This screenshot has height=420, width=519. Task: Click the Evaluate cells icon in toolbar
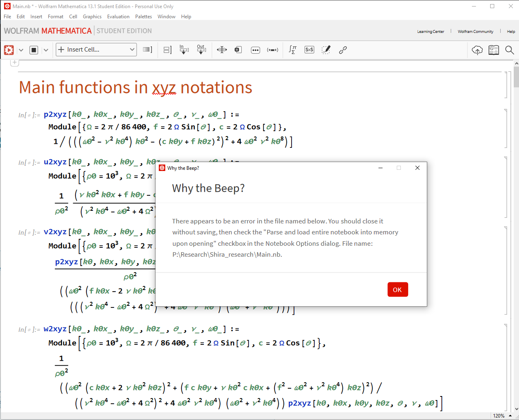tap(9, 50)
